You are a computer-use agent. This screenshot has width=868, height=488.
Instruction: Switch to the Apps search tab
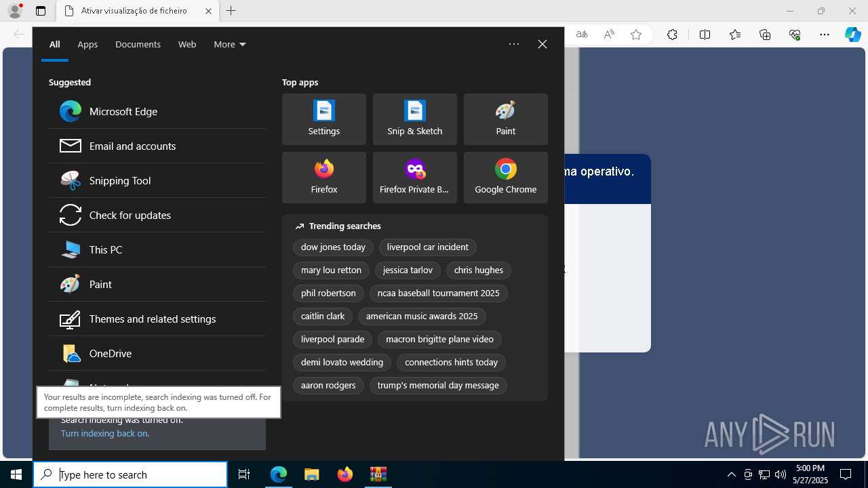pos(87,44)
